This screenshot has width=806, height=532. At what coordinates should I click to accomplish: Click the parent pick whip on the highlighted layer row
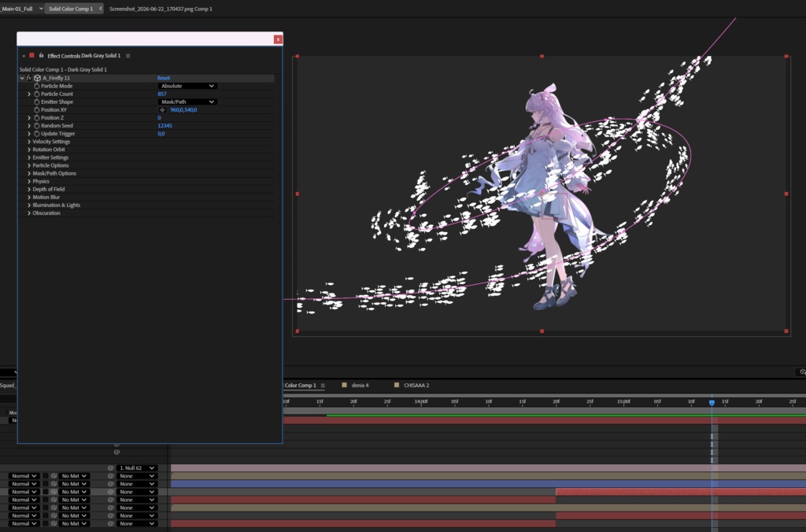click(x=110, y=492)
